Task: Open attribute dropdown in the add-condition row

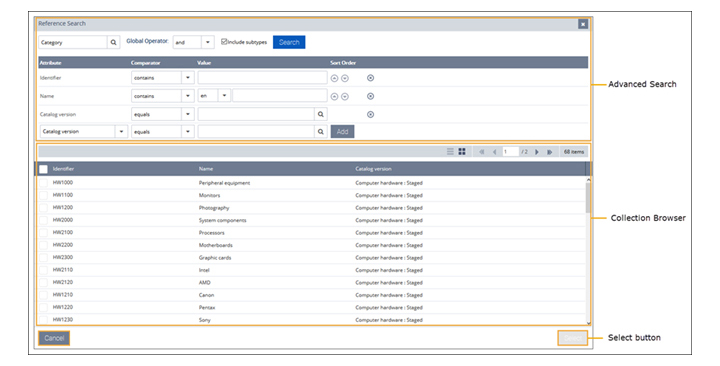Action: pyautogui.click(x=121, y=132)
